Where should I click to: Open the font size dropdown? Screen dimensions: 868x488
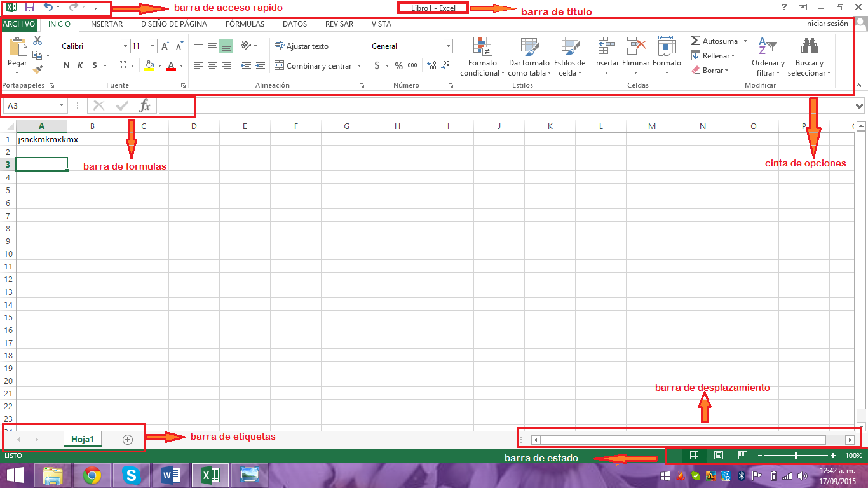coord(152,46)
